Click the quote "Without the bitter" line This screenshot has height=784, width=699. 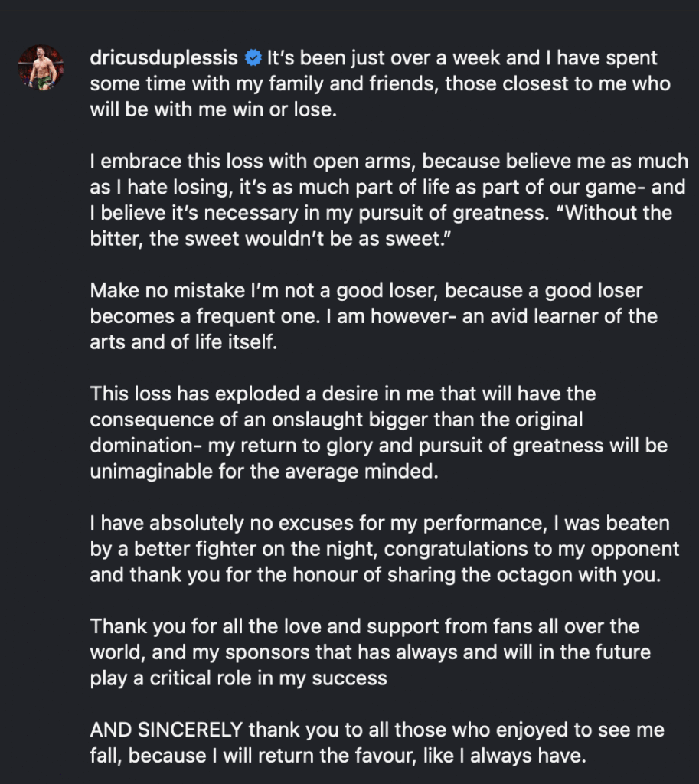(x=381, y=226)
